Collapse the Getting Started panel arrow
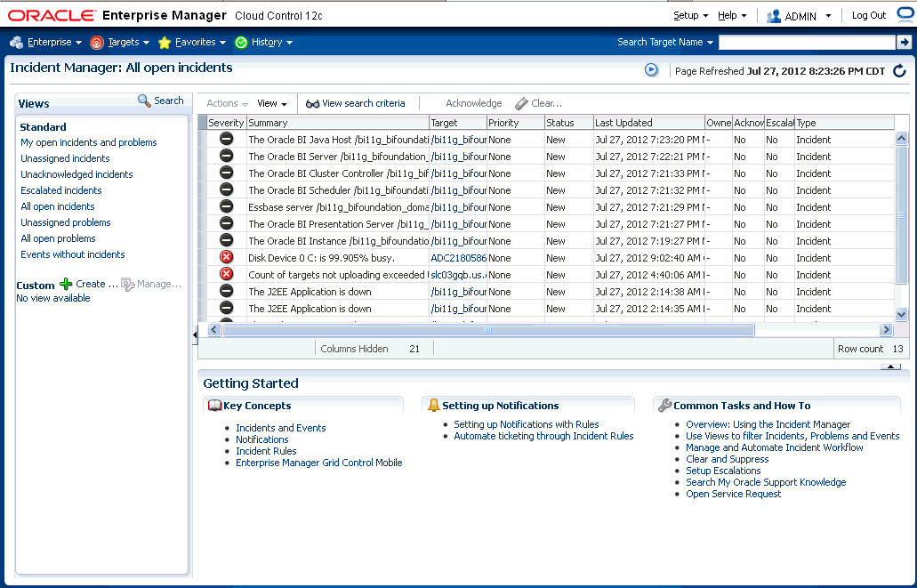 pyautogui.click(x=890, y=366)
